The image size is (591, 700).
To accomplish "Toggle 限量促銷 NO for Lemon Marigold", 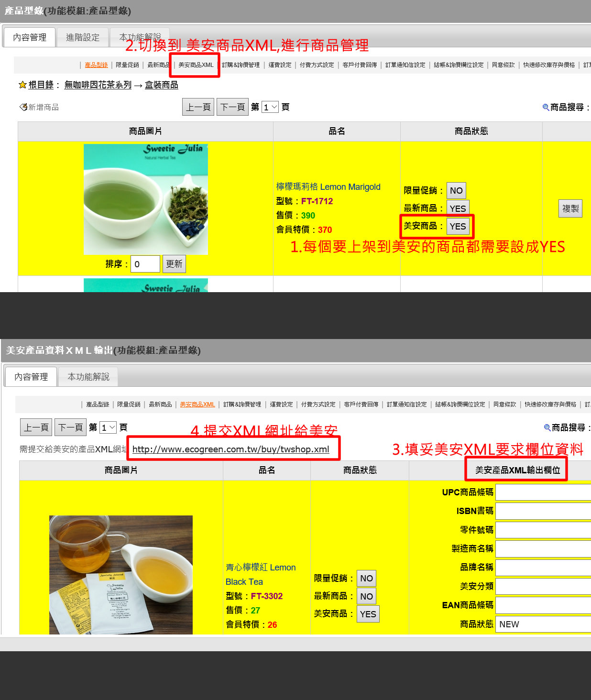I will pyautogui.click(x=456, y=191).
